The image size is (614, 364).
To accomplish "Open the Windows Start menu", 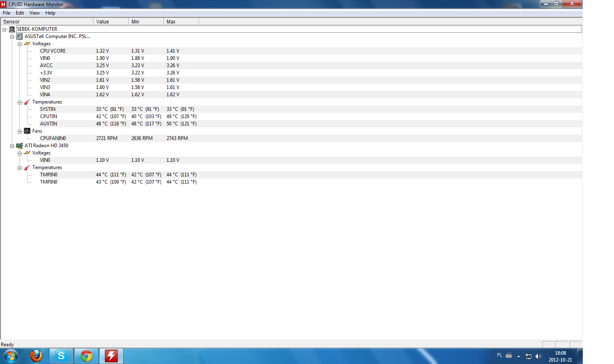I will pyautogui.click(x=11, y=356).
